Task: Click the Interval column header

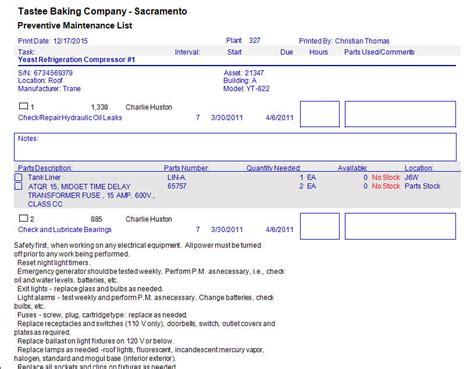Action: (x=187, y=52)
